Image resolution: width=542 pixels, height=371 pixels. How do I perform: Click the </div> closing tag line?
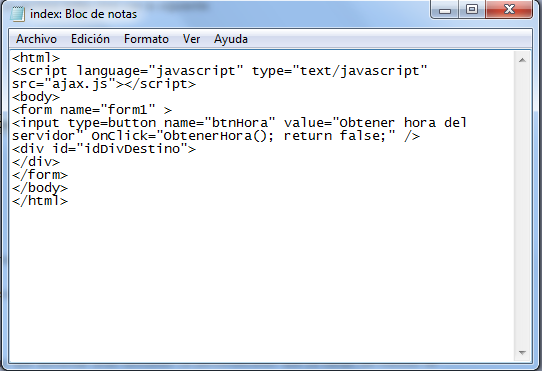click(36, 162)
